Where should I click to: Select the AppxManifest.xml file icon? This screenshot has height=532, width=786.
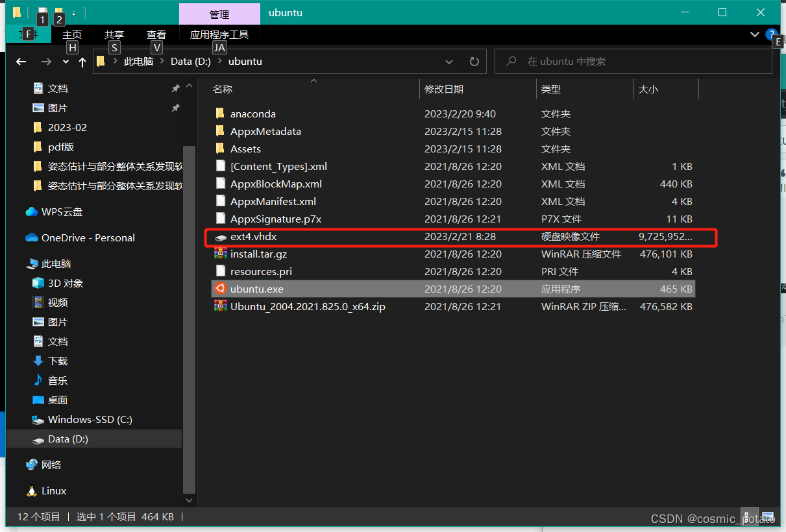pos(220,201)
